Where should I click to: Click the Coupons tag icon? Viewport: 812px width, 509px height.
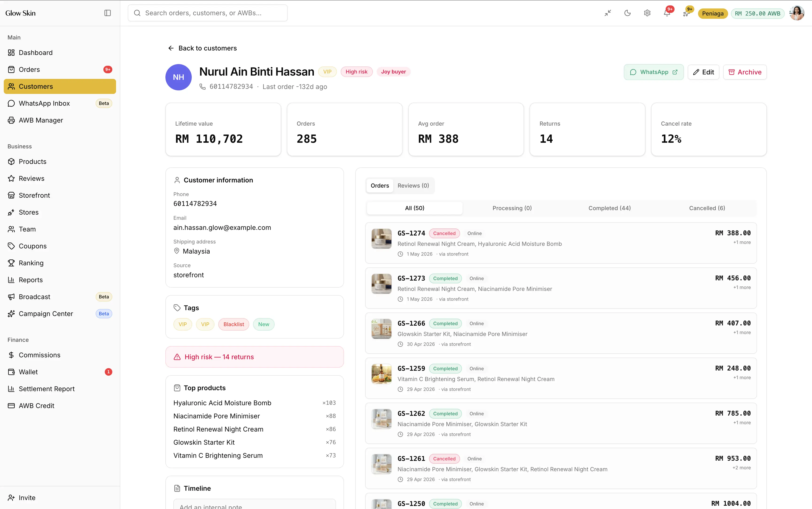pos(12,246)
